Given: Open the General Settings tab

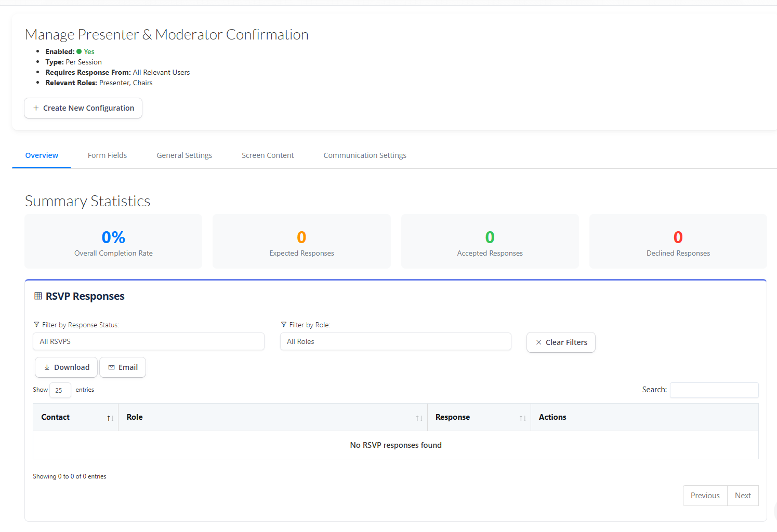Looking at the screenshot, I should coord(184,155).
